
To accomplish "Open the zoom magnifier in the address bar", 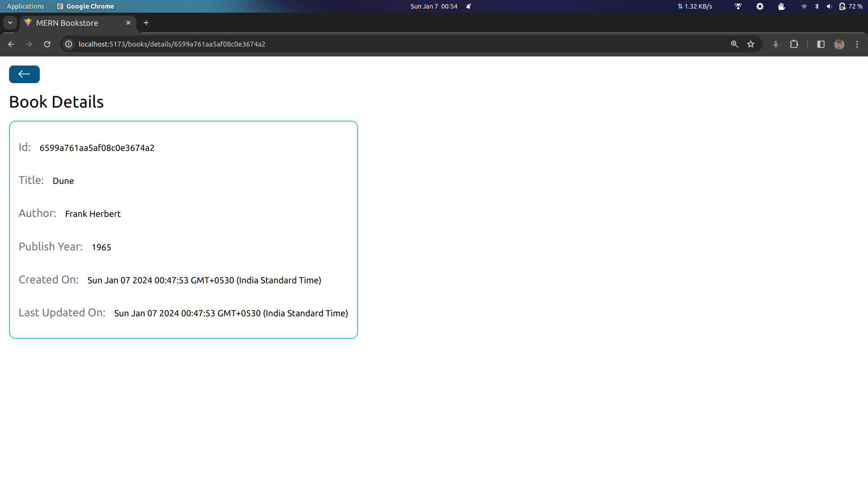I will 735,44.
